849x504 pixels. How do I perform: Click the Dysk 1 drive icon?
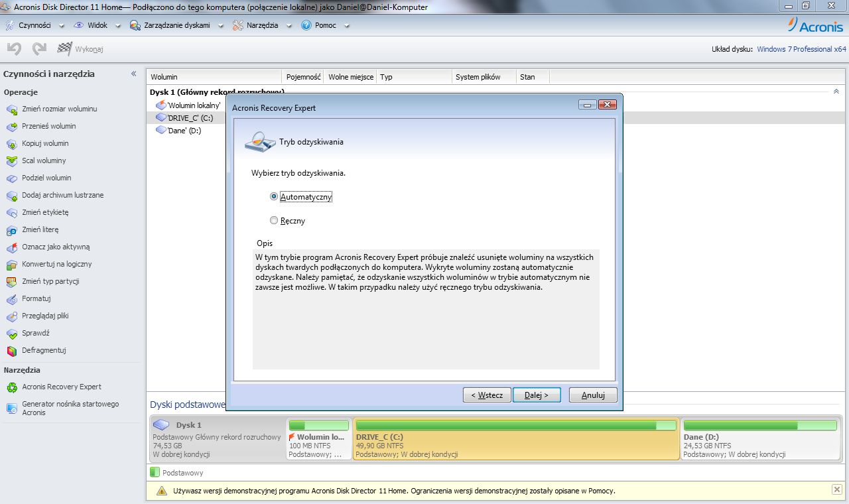point(161,425)
